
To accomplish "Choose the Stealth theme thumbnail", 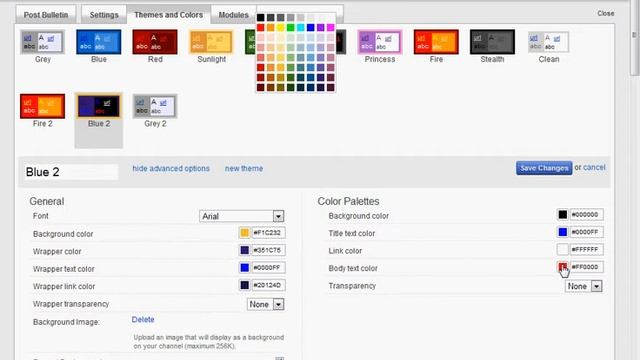I will (492, 42).
